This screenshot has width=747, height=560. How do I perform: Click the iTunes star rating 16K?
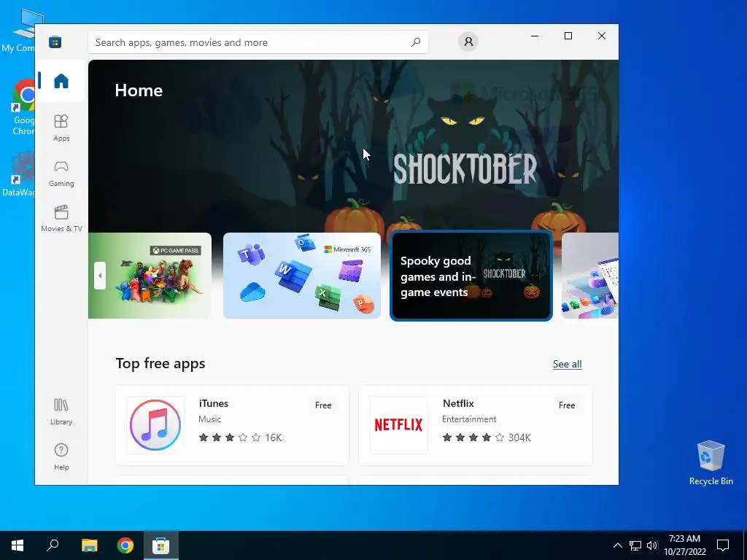[x=240, y=437]
